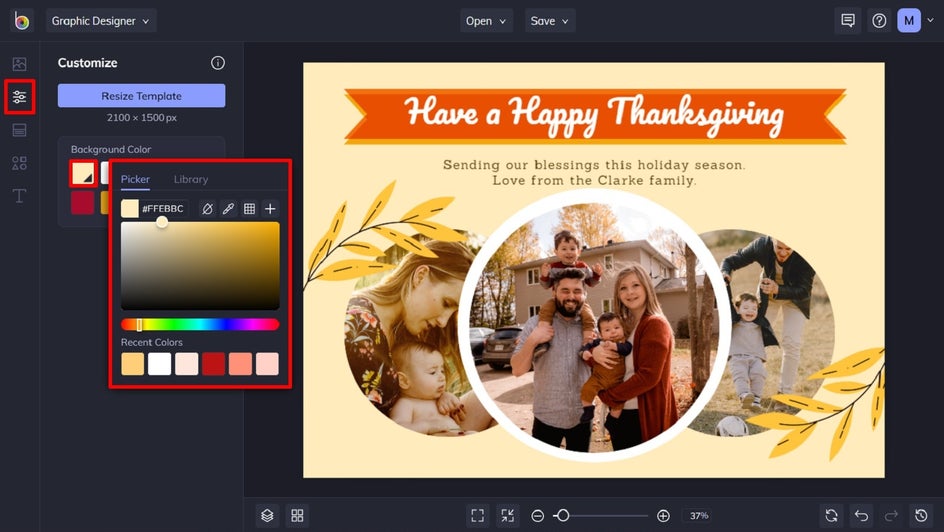Image resolution: width=944 pixels, height=532 pixels.
Task: Open the color grid palette icon
Action: 249,209
